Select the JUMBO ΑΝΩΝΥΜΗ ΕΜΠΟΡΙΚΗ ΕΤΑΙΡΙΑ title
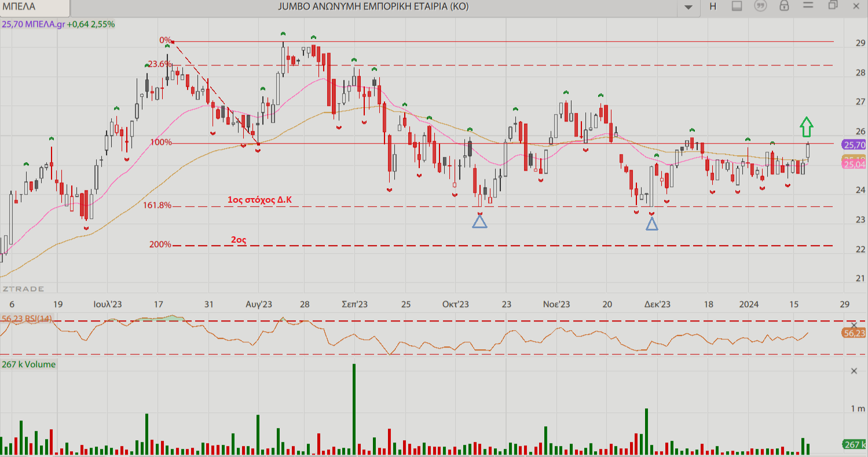Screen dimensions: 868x457 (373, 6)
